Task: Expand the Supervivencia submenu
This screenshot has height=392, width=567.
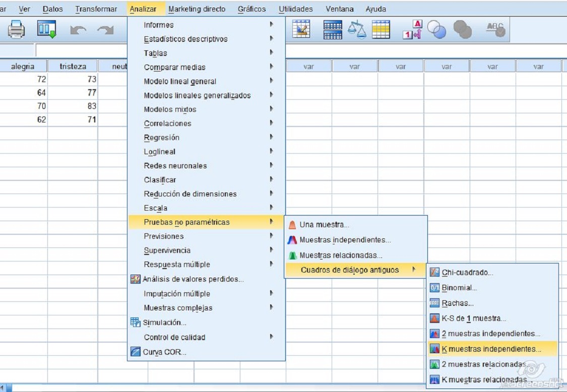Action: pos(206,250)
